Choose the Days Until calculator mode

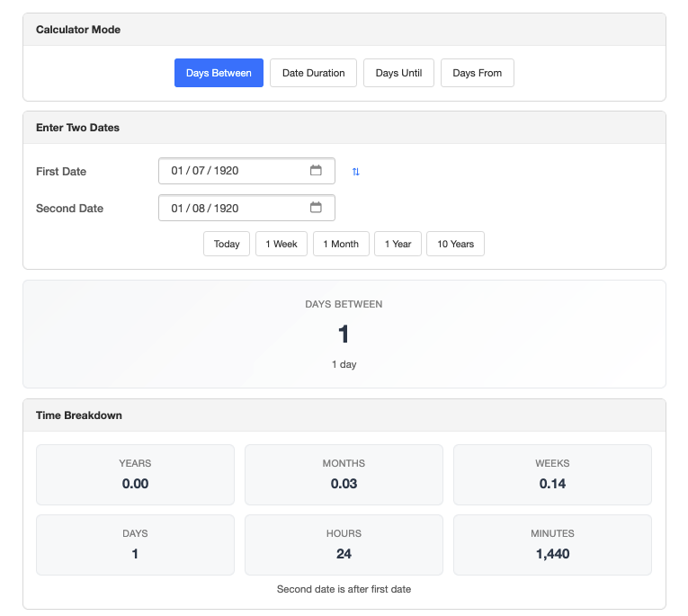click(x=398, y=73)
